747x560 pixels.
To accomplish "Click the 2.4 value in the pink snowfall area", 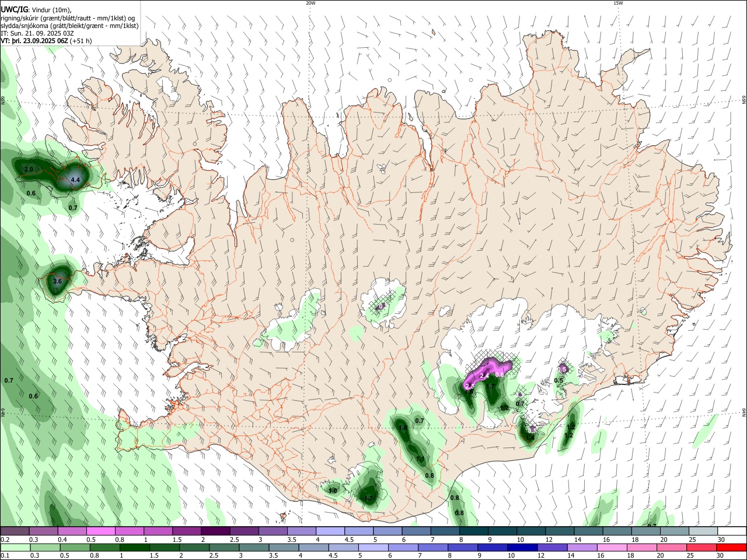I will (x=484, y=376).
